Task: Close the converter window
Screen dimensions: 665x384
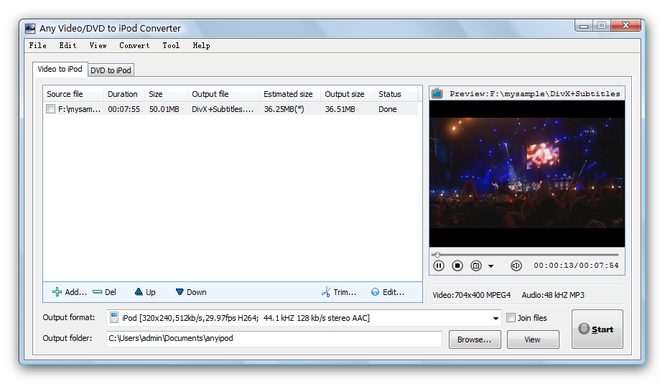Action: (x=626, y=25)
